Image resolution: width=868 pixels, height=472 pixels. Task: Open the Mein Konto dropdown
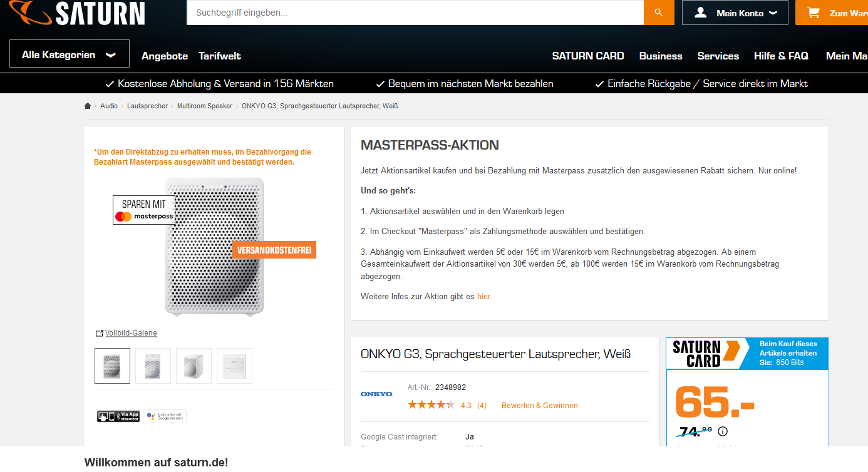coord(735,13)
